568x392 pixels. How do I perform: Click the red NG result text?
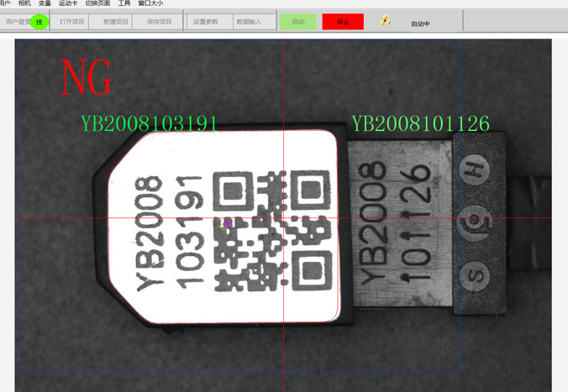tap(87, 77)
